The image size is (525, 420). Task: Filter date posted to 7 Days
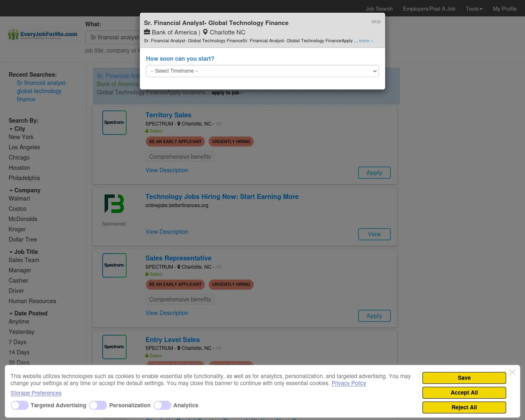[x=17, y=342]
